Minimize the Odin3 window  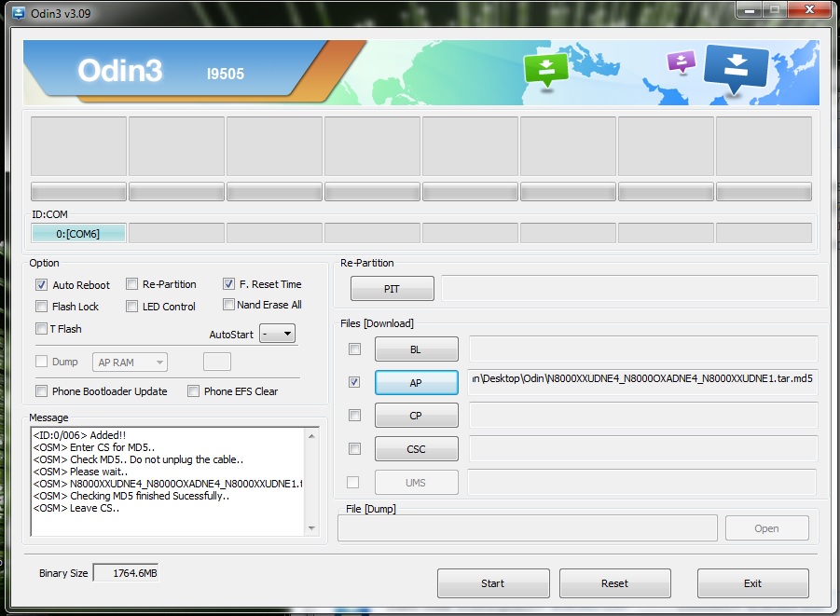[x=749, y=9]
